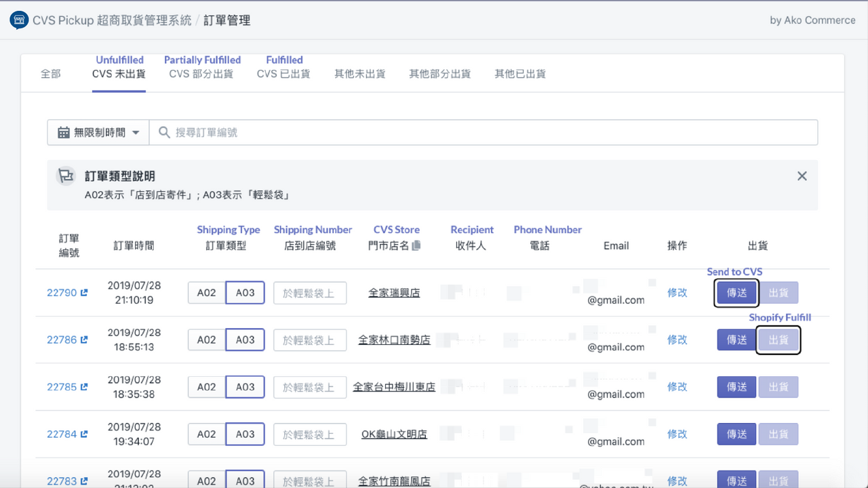Image resolution: width=868 pixels, height=488 pixels.
Task: Open store link 全家台中梅川東店
Action: click(394, 387)
